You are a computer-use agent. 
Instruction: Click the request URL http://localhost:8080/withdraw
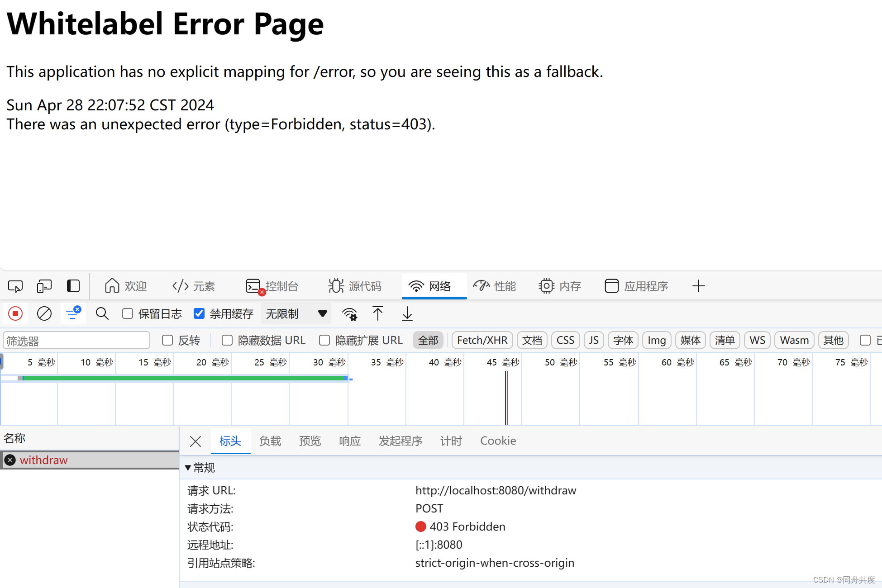pos(496,490)
